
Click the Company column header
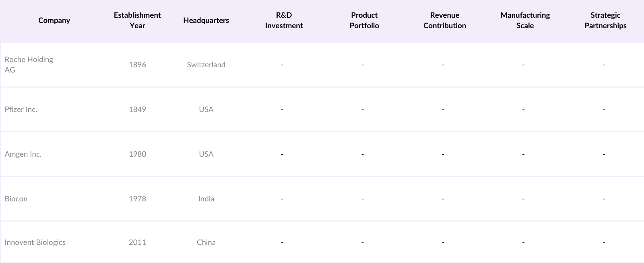(x=54, y=21)
